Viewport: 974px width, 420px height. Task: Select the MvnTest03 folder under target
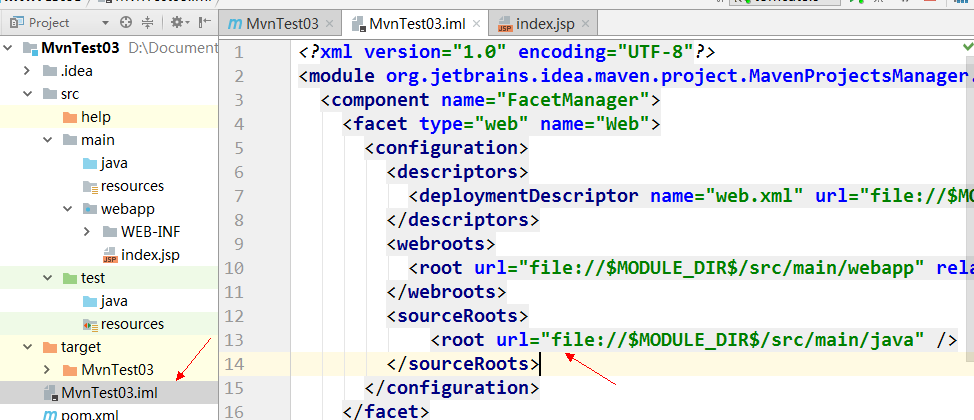click(117, 370)
